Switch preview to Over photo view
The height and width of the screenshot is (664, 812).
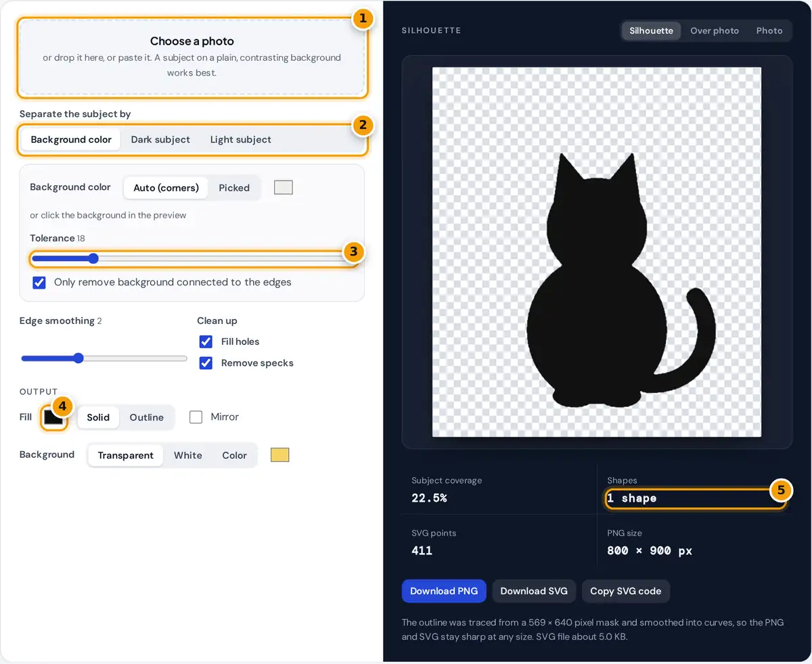click(715, 30)
